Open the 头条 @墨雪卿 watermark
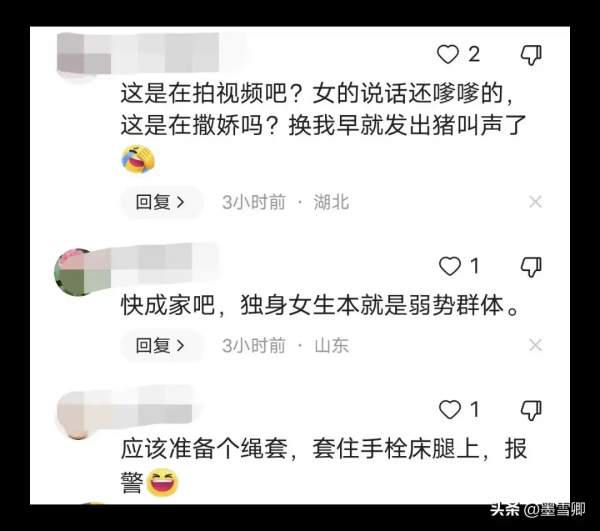Viewport: 600px width, 531px height. click(538, 509)
